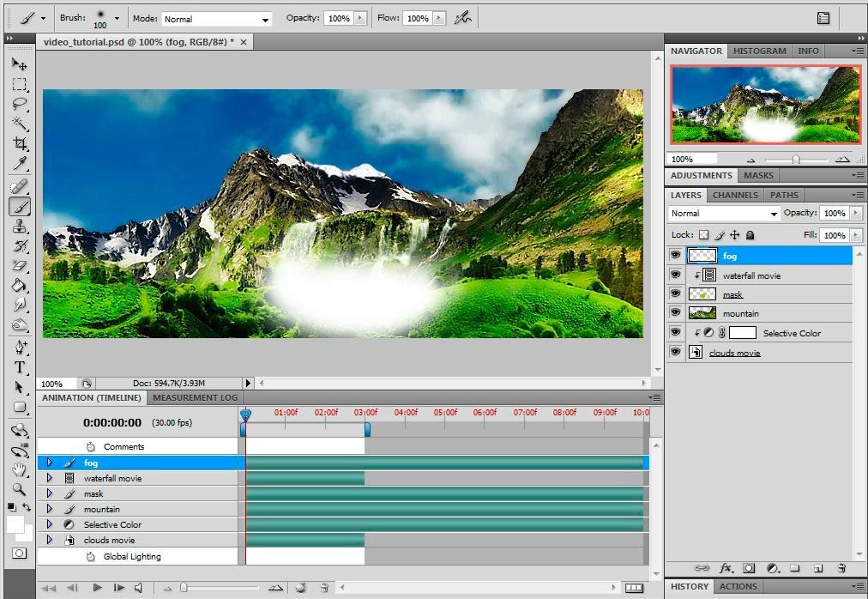Click the Navigator zoom slider
The image size is (868, 599).
(795, 160)
